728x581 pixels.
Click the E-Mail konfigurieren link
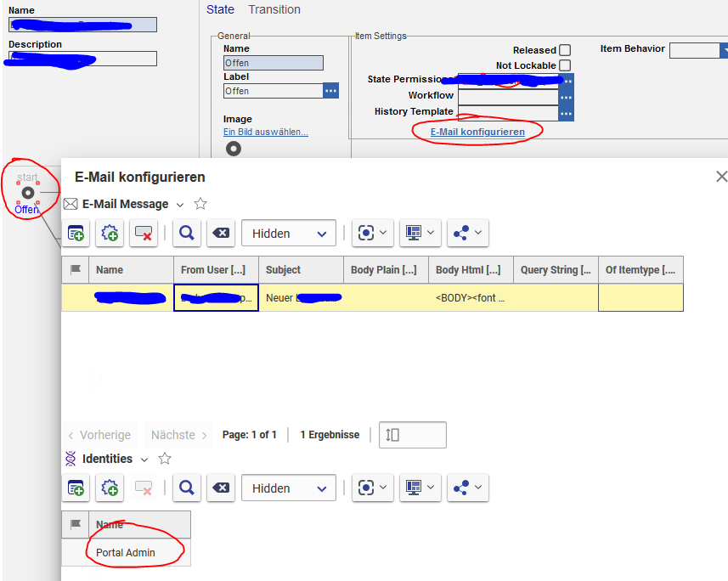click(477, 132)
